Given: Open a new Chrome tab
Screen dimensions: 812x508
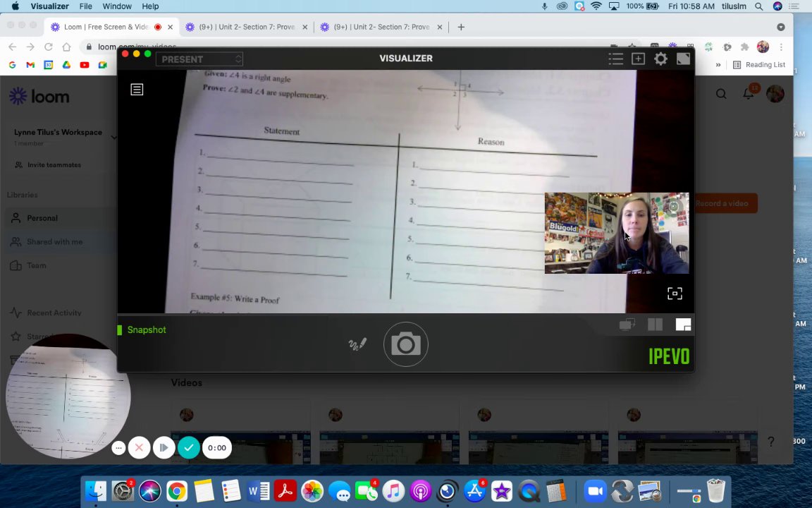Looking at the screenshot, I should point(461,27).
